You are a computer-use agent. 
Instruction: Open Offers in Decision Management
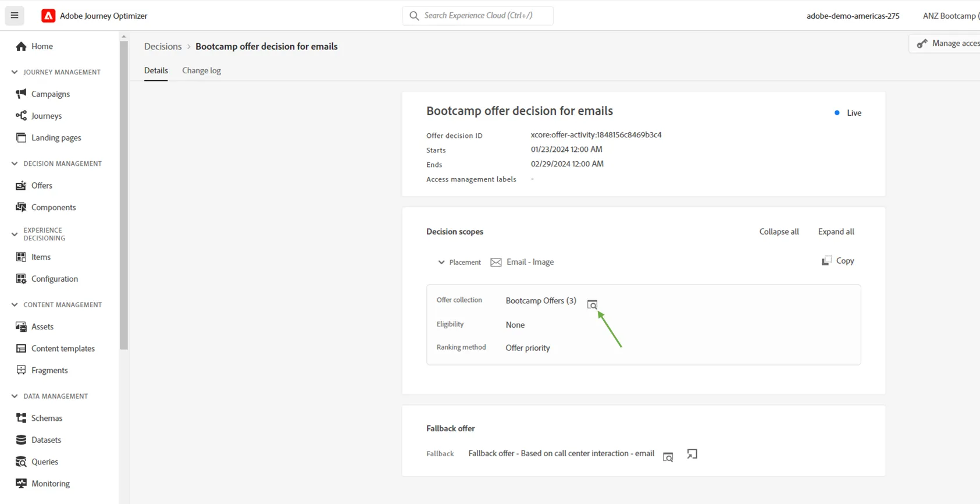point(42,185)
